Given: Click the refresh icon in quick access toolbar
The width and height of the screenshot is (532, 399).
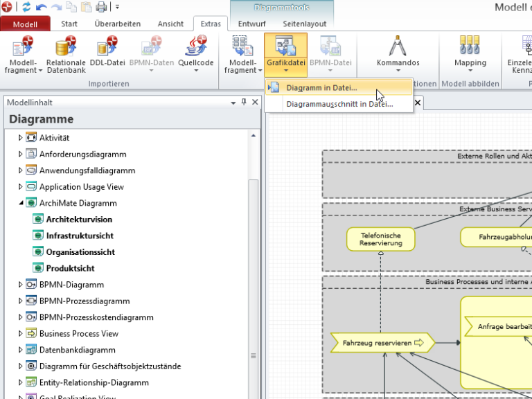Looking at the screenshot, I should [x=26, y=7].
